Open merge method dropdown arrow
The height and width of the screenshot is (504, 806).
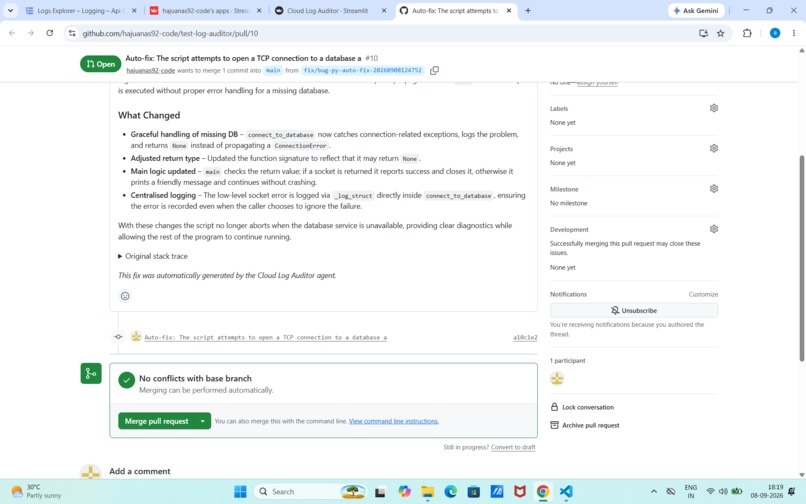pos(203,421)
